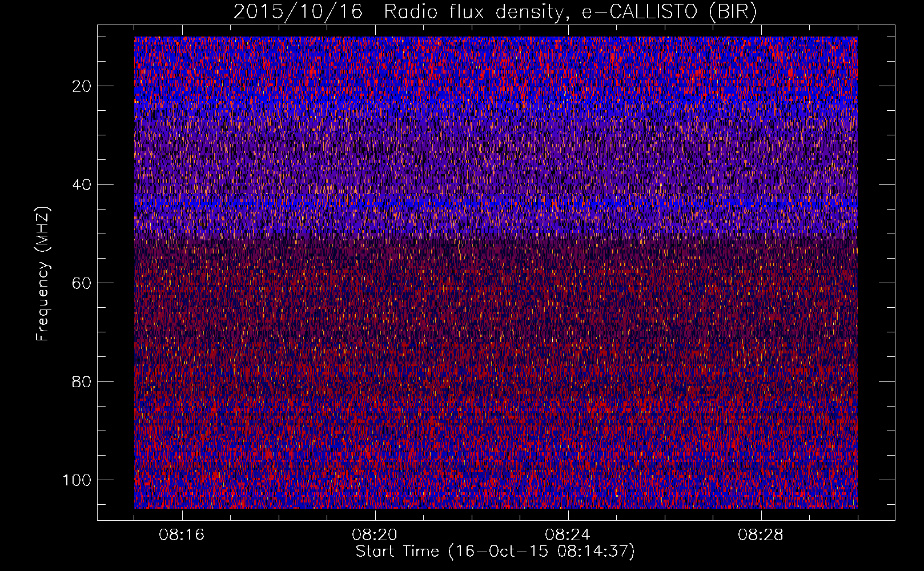Click the 08:28 time tick label
Screen dimensions: 924x571
761,535
